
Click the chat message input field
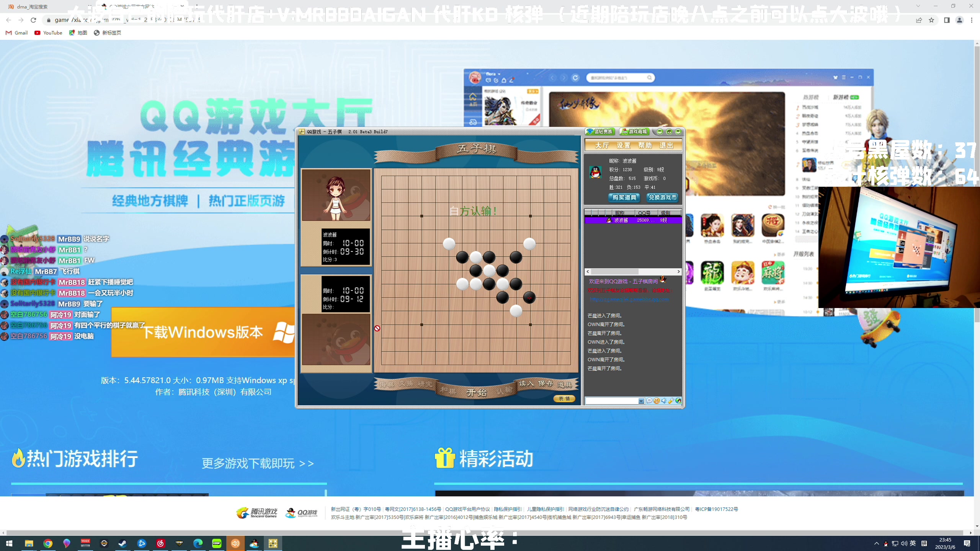[612, 401]
